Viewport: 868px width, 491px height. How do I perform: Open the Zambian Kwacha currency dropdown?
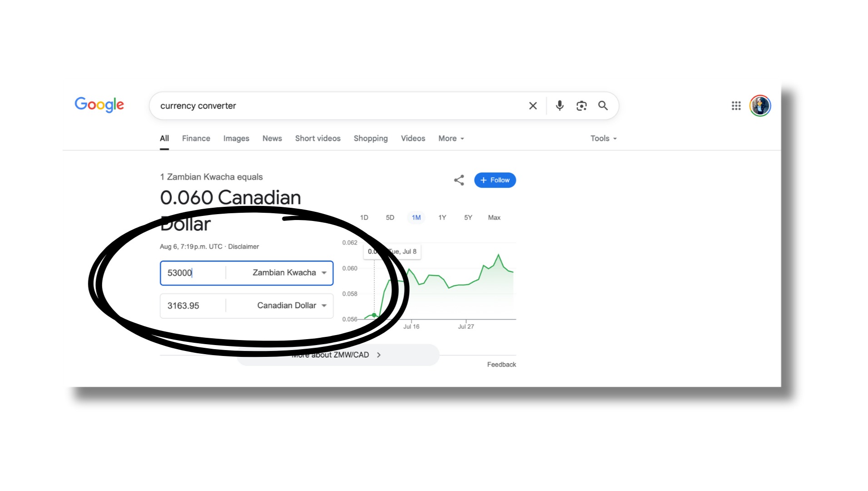click(x=289, y=273)
